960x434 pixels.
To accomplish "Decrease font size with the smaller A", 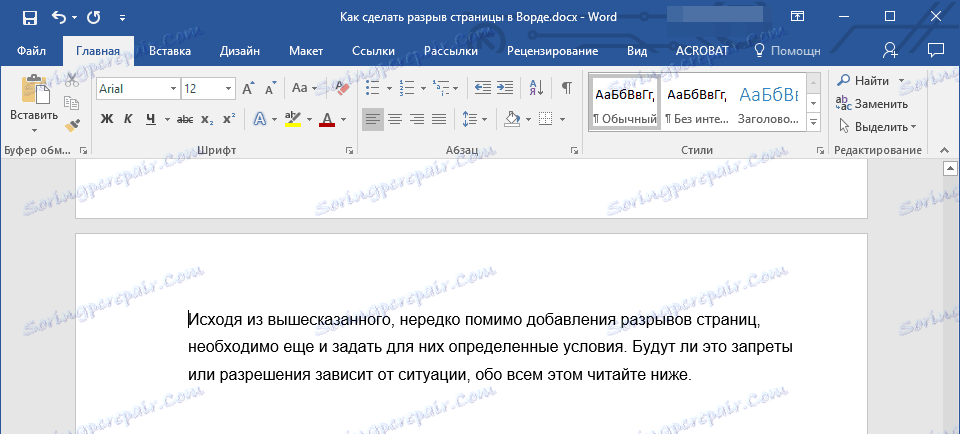I will [271, 89].
